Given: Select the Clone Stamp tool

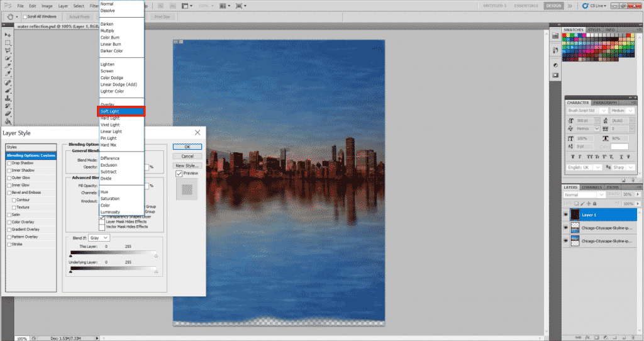Looking at the screenshot, I should (8, 98).
